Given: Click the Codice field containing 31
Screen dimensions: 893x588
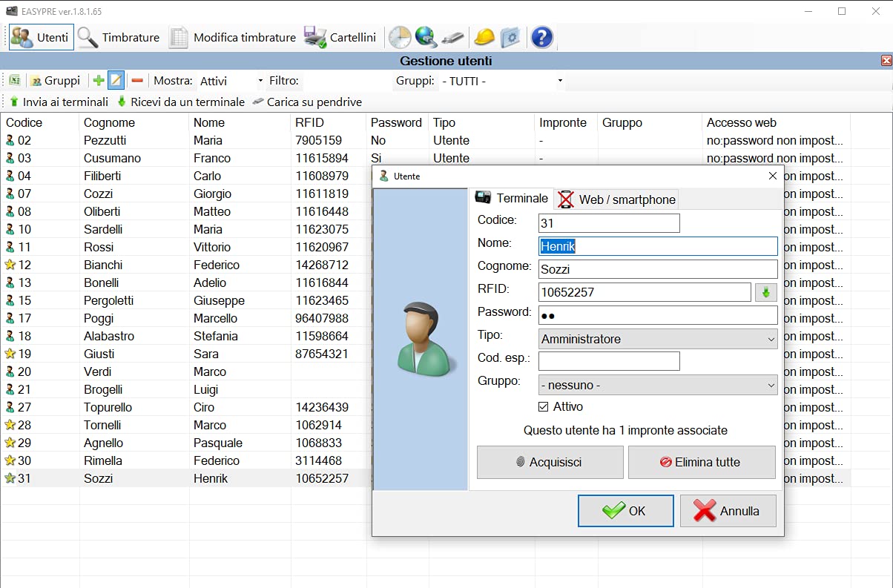Looking at the screenshot, I should click(x=609, y=223).
